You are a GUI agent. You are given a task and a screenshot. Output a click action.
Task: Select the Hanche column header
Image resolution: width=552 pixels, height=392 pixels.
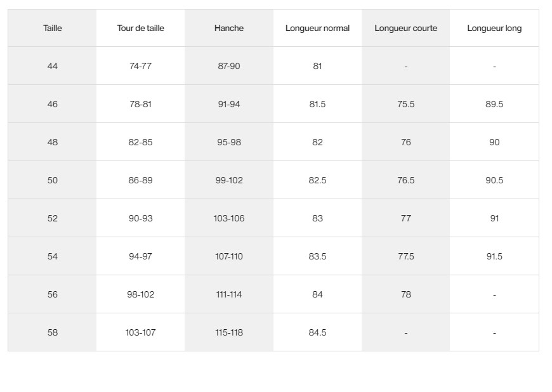pos(229,28)
